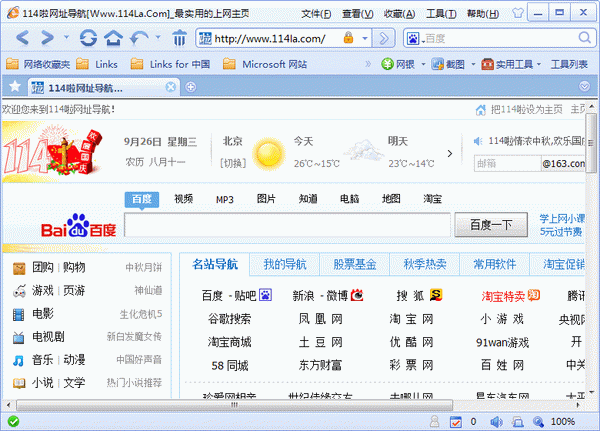
Task: Open a new tab with the plus icon
Action: click(x=191, y=87)
